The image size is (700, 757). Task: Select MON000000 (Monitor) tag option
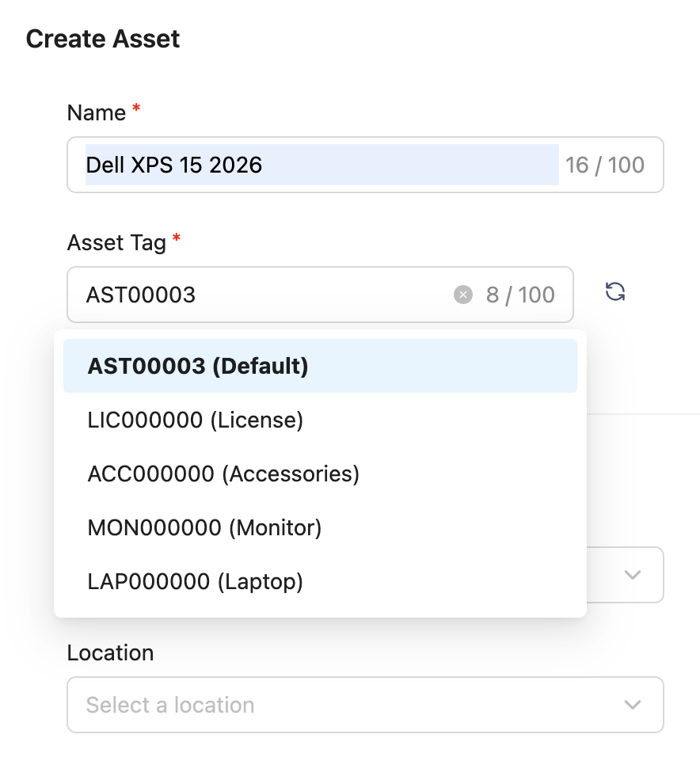320,527
